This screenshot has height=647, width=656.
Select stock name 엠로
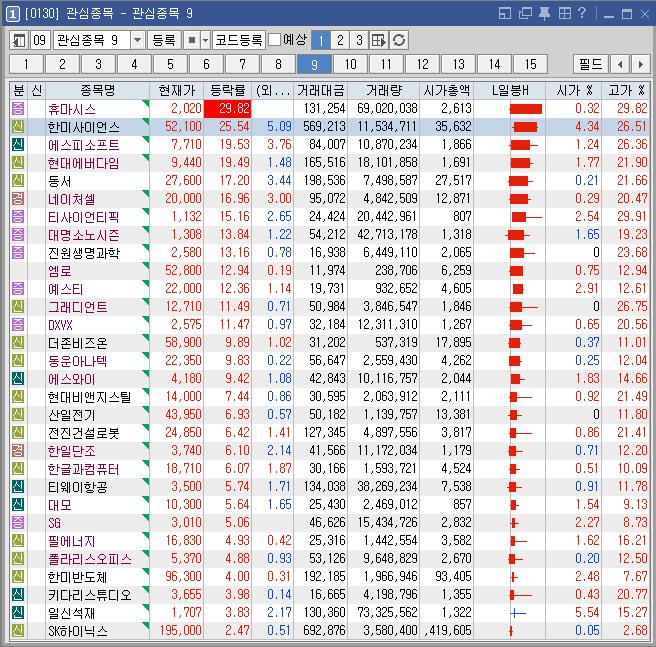click(59, 271)
